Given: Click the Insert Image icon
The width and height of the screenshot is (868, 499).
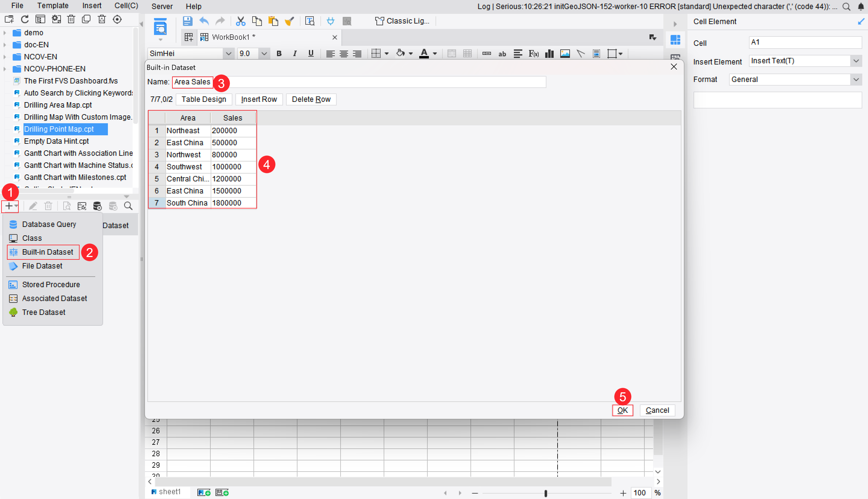Looking at the screenshot, I should 565,53.
